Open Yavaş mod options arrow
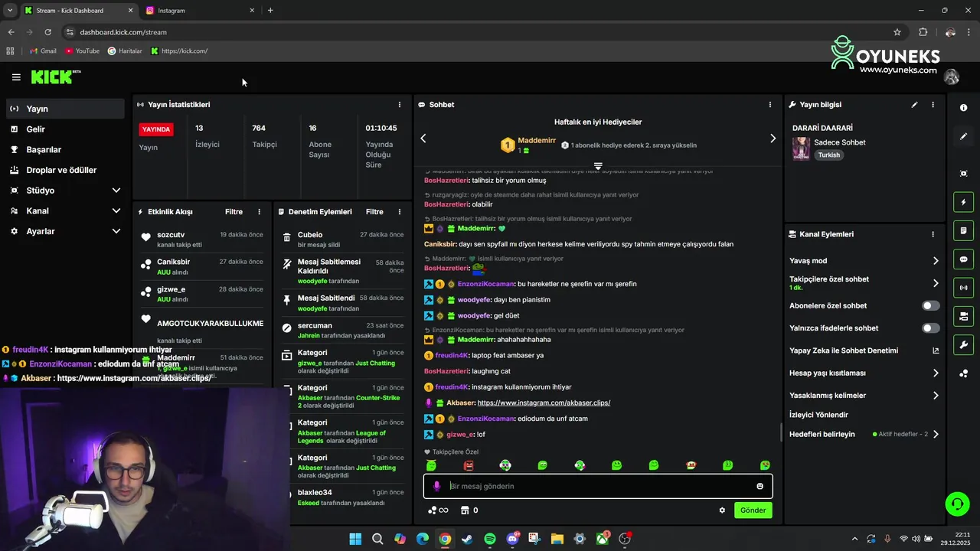The image size is (980, 551). (x=936, y=261)
